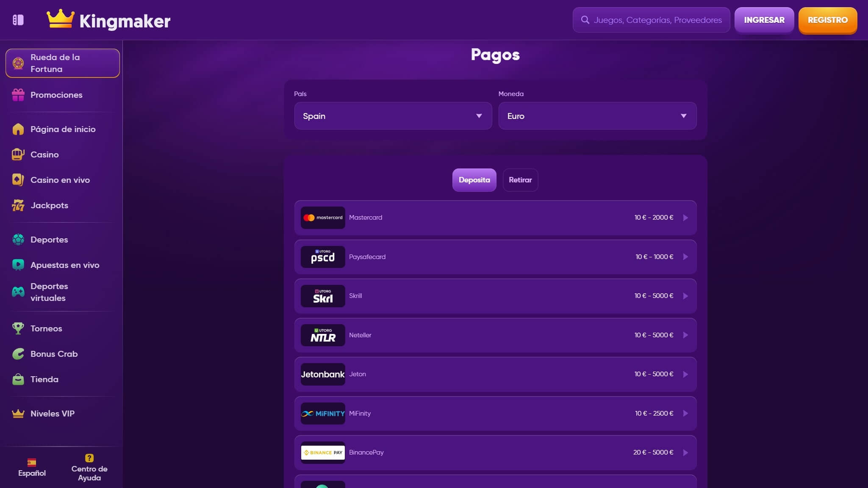Switch to the Retirar tab

pos(520,180)
